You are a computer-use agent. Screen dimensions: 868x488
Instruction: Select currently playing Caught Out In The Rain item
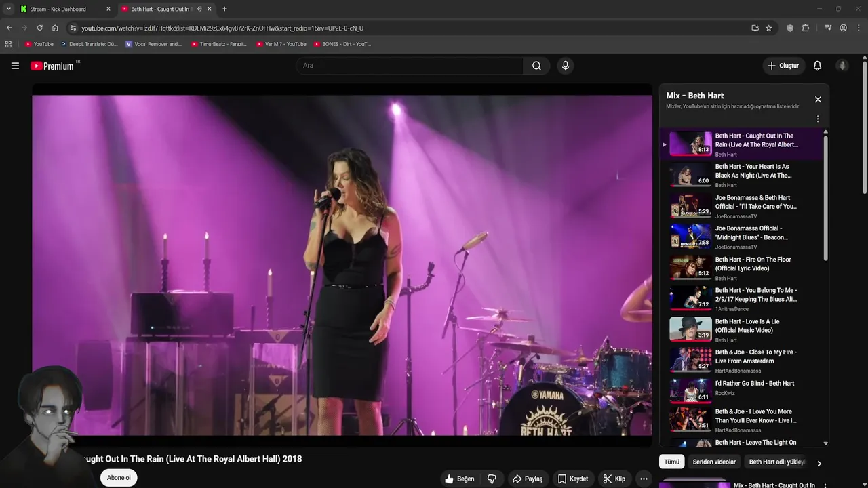click(x=741, y=144)
